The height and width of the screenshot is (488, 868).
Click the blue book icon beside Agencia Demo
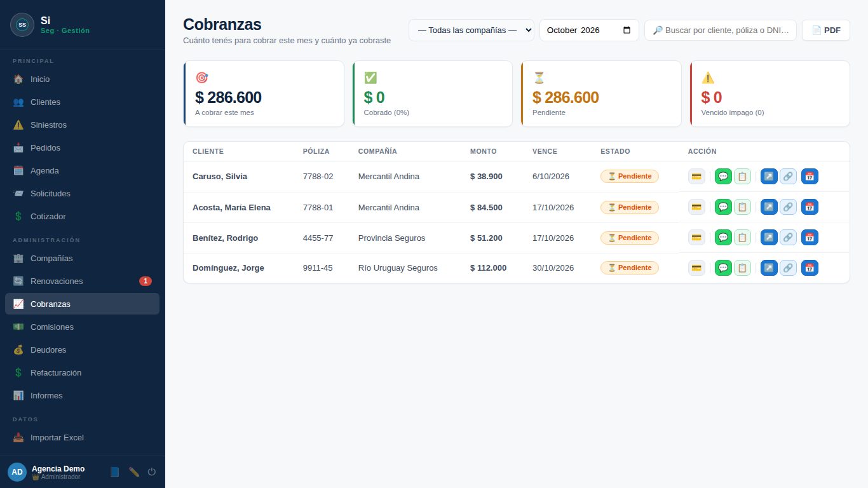(114, 471)
